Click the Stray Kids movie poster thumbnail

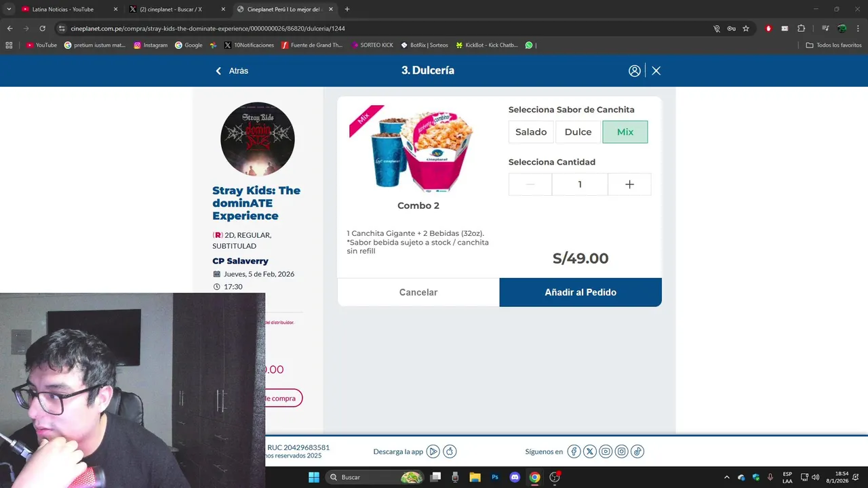258,139
